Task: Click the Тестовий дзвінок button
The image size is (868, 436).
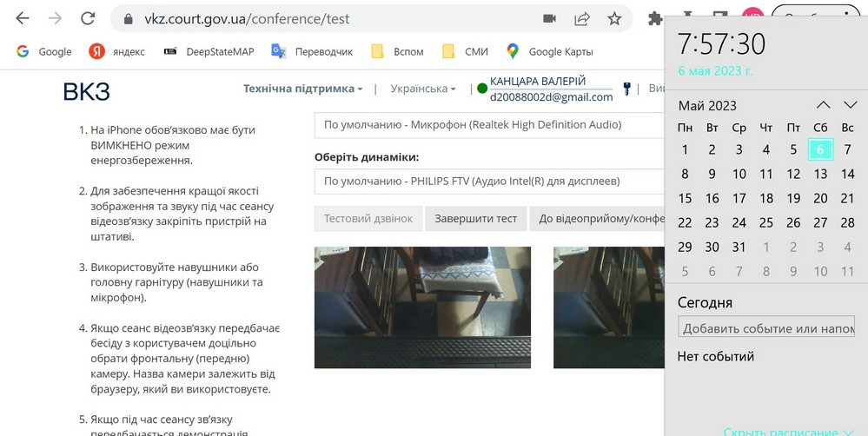Action: 368,219
